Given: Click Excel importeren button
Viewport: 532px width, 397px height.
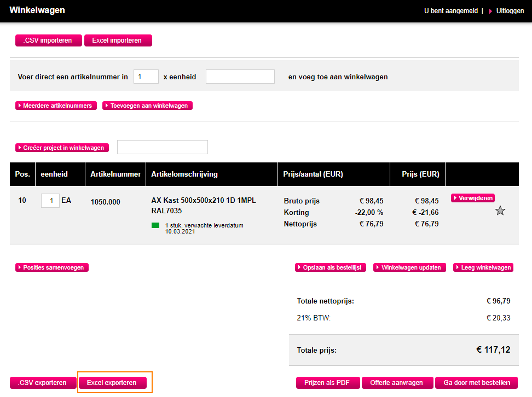Looking at the screenshot, I should tap(118, 40).
